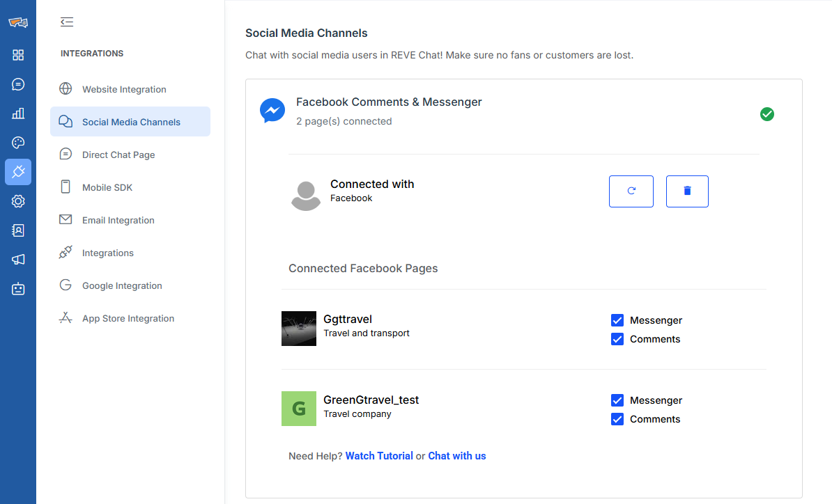Open the chat conversations icon in sidebar
The image size is (832, 504).
tap(18, 84)
